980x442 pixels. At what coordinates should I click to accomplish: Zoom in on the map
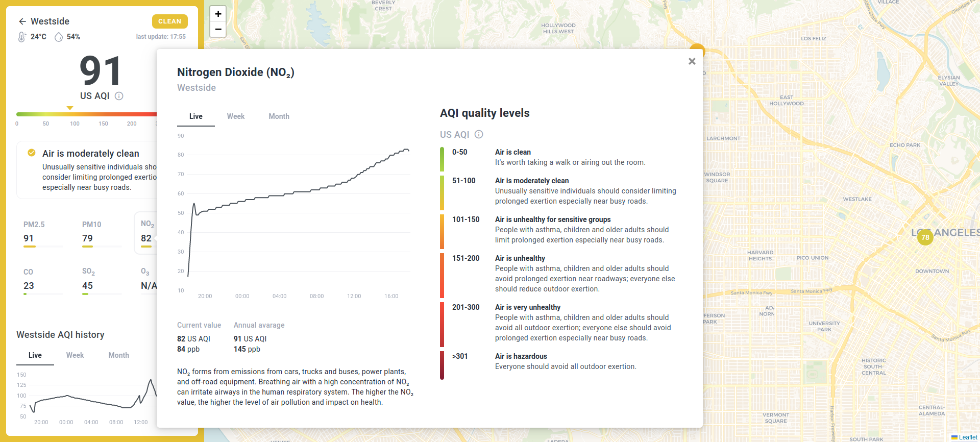[218, 14]
